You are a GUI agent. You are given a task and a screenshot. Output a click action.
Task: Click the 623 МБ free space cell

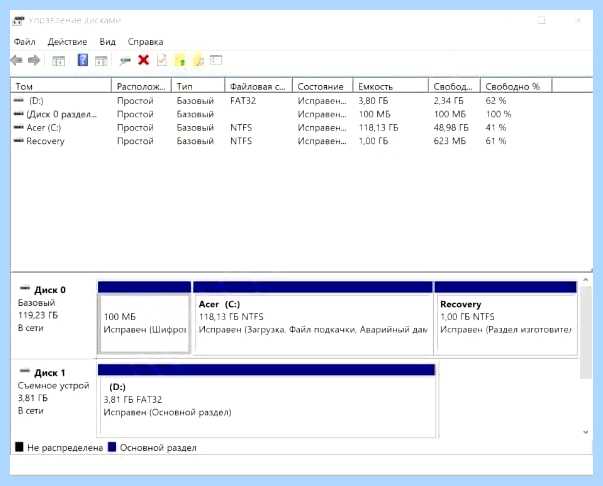click(450, 141)
